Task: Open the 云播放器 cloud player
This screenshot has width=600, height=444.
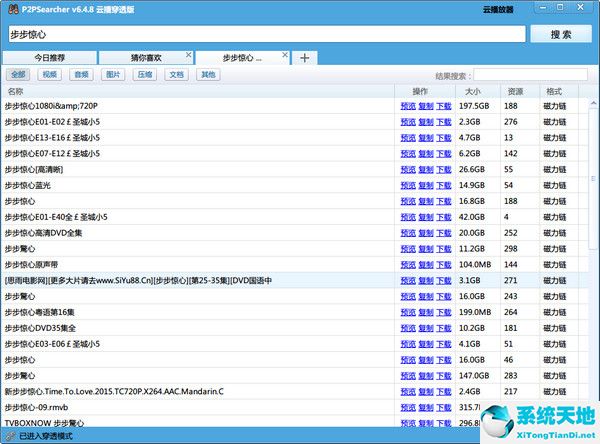Action: (498, 10)
